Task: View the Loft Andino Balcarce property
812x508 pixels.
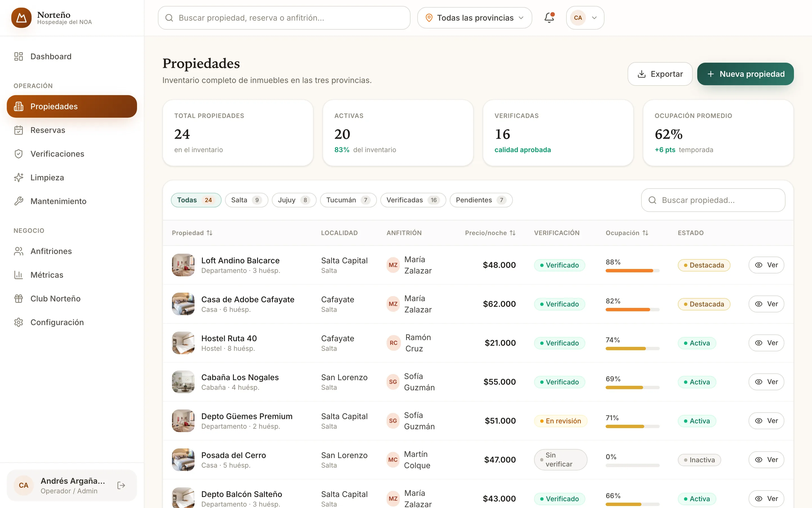Action: (766, 265)
